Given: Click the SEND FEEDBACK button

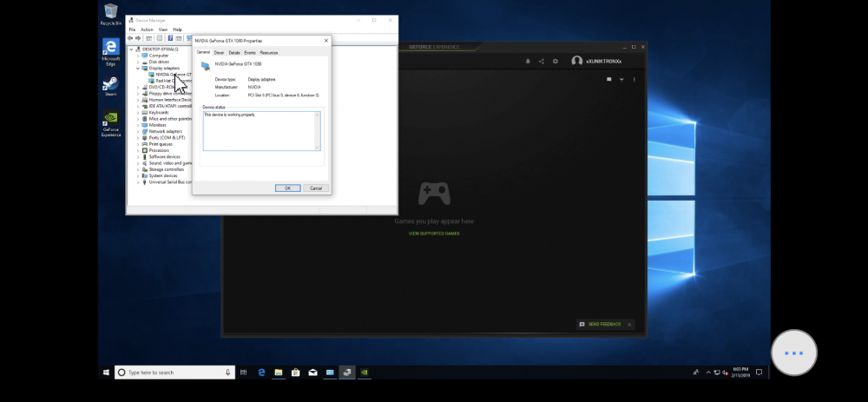Looking at the screenshot, I should click(600, 325).
